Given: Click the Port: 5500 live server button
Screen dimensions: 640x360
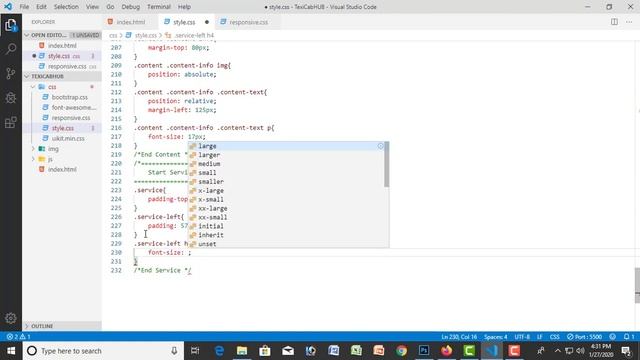Looking at the screenshot, I should click(584, 337).
